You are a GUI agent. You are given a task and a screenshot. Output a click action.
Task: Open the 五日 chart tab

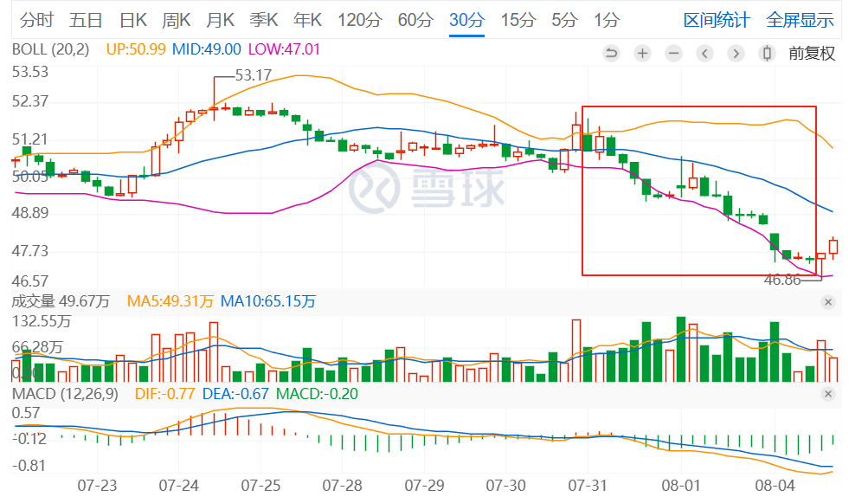86,21
